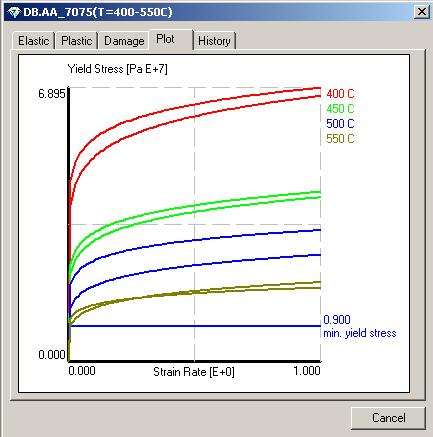Switch to the Elastic tab
This screenshot has width=433, height=437.
point(33,41)
